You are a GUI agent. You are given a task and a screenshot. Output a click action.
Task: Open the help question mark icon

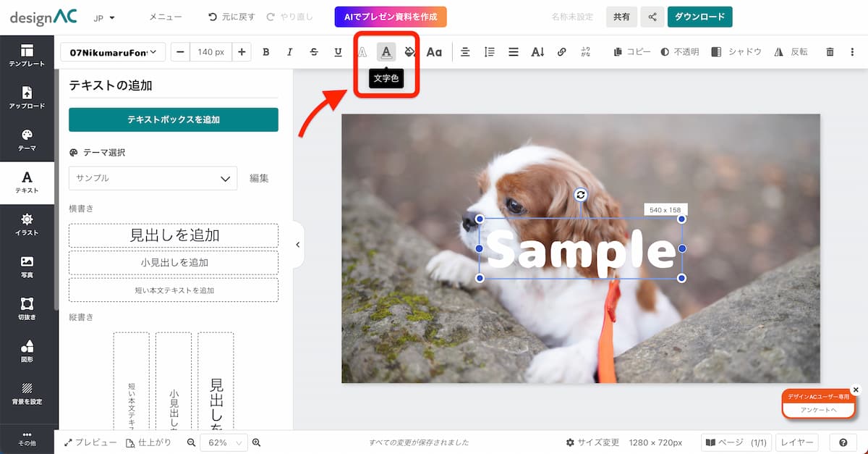click(843, 442)
